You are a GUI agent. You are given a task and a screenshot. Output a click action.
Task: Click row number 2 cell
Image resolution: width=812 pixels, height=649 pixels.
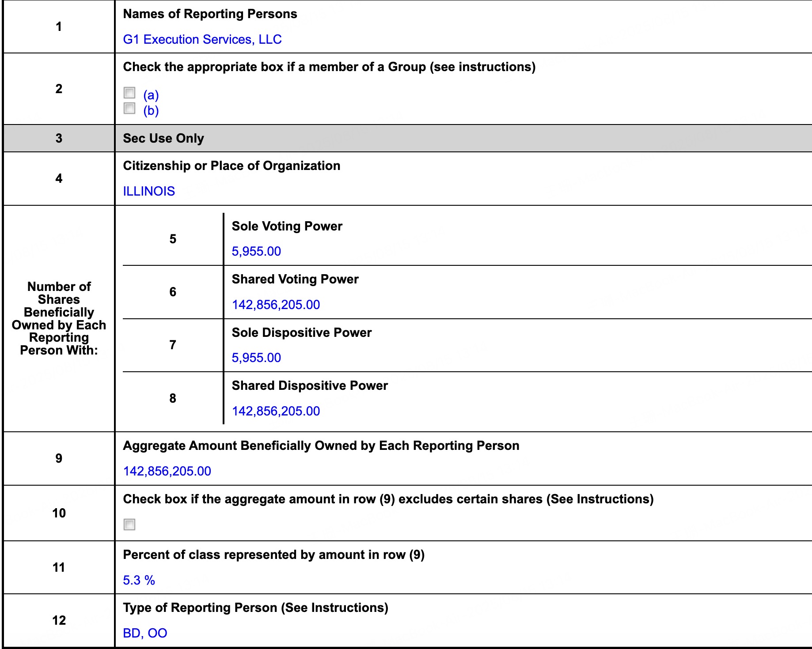(59, 89)
